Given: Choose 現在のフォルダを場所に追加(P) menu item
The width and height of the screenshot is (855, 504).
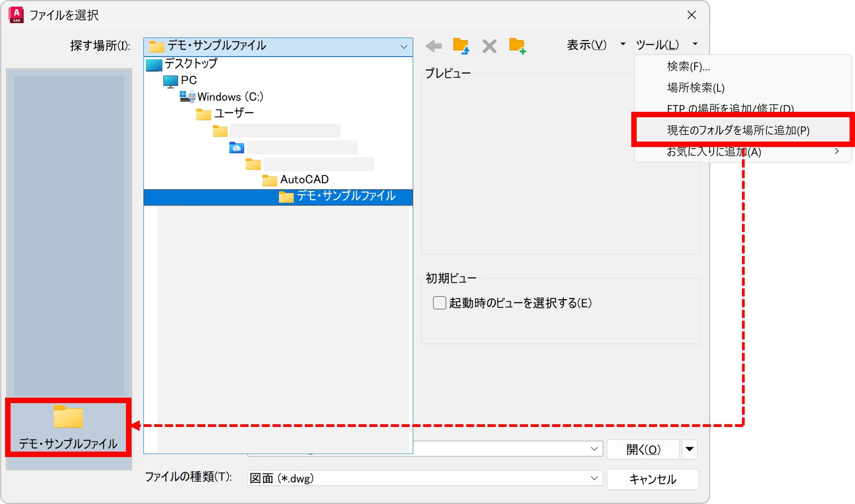Looking at the screenshot, I should [x=738, y=130].
